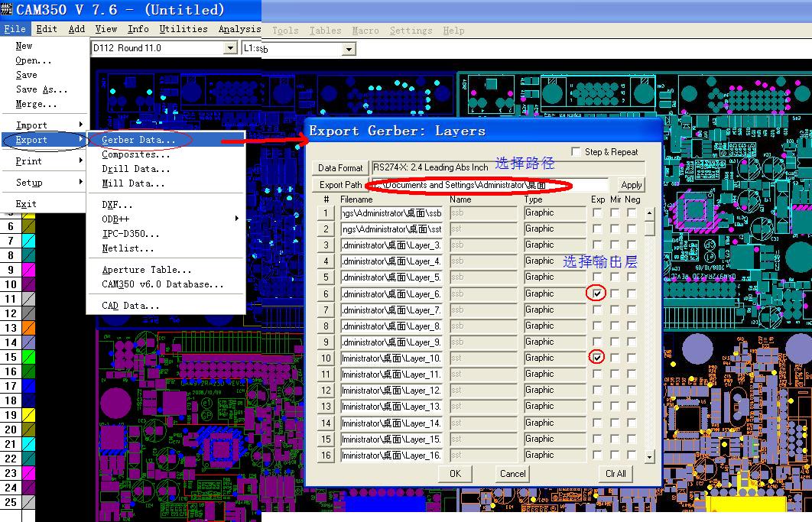
Task: Open Aperture Table from the Export submenu
Action: [x=147, y=270]
